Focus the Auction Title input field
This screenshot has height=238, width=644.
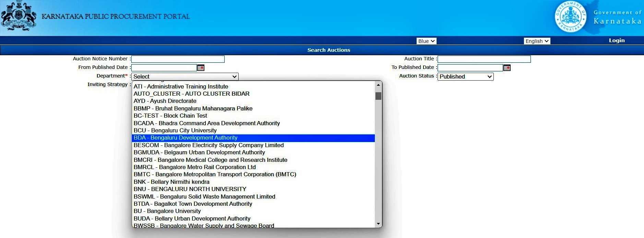click(x=484, y=59)
